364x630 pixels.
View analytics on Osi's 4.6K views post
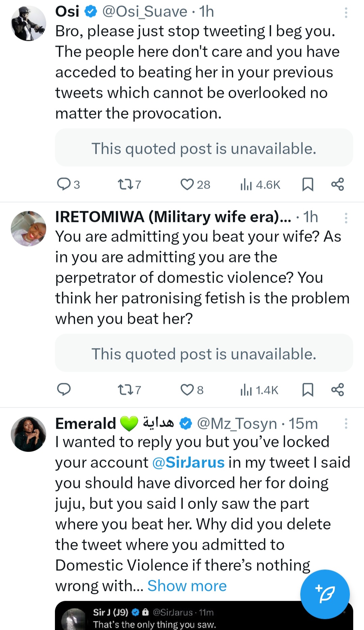pos(246,184)
